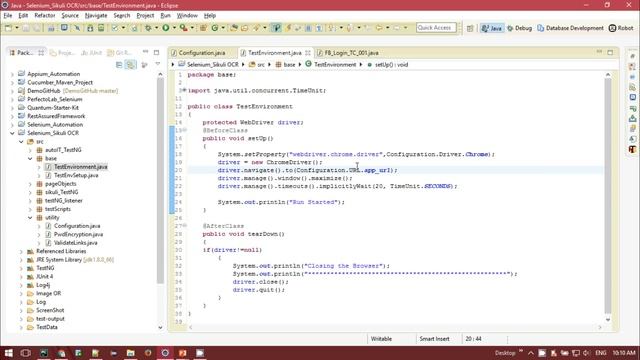The height and width of the screenshot is (360, 640).
Task: Collapse the base package node
Action: click(30, 158)
